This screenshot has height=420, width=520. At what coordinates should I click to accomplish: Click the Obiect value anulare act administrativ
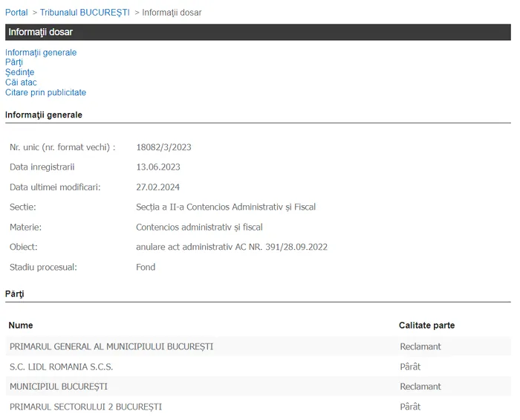pos(232,247)
